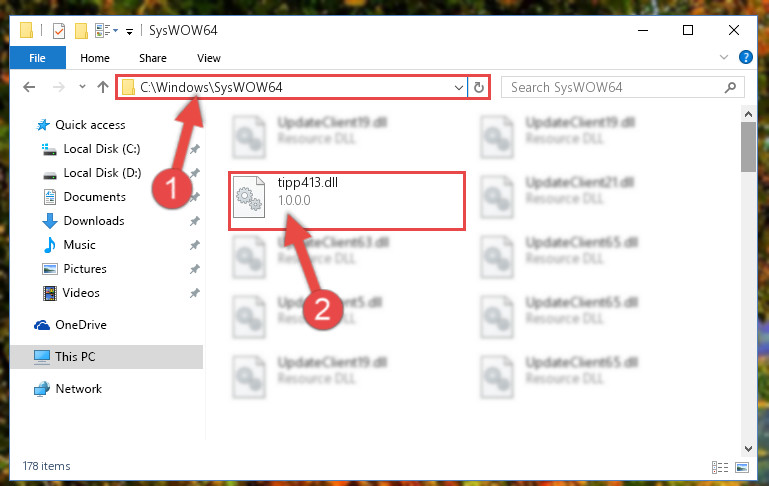Select This PC in navigation pane

pyautogui.click(x=106, y=357)
